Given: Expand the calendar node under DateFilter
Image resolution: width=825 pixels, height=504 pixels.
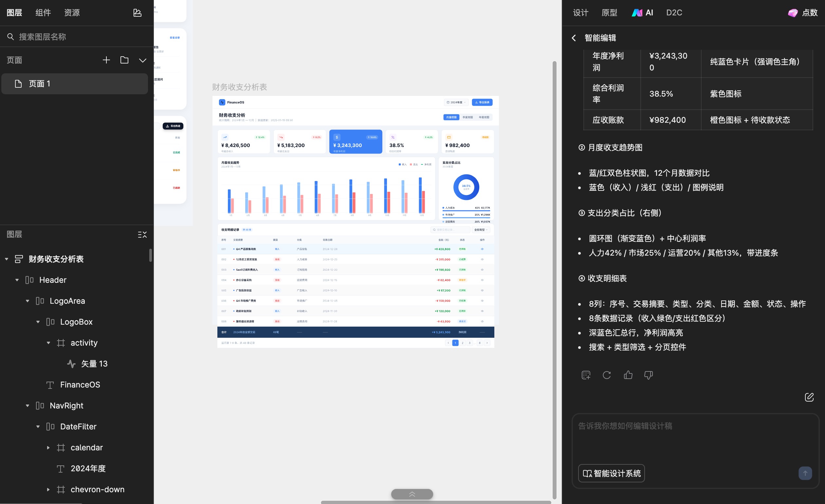Looking at the screenshot, I should pos(48,447).
